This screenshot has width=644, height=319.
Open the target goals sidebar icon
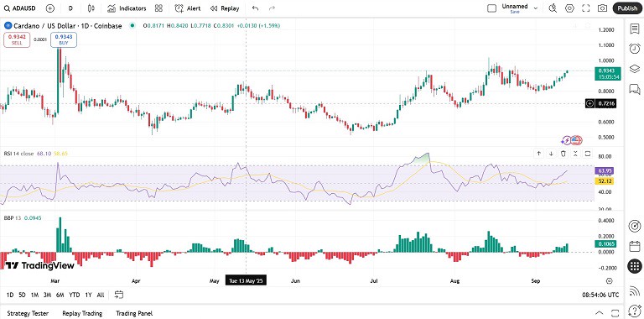coord(635,226)
